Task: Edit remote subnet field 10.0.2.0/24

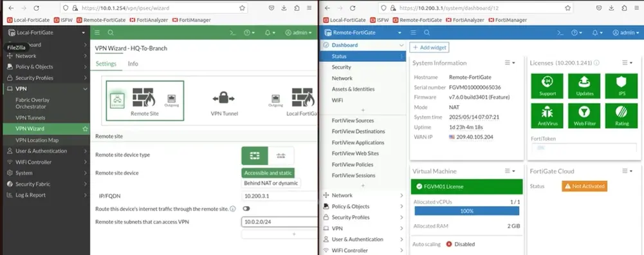Action: (x=279, y=222)
